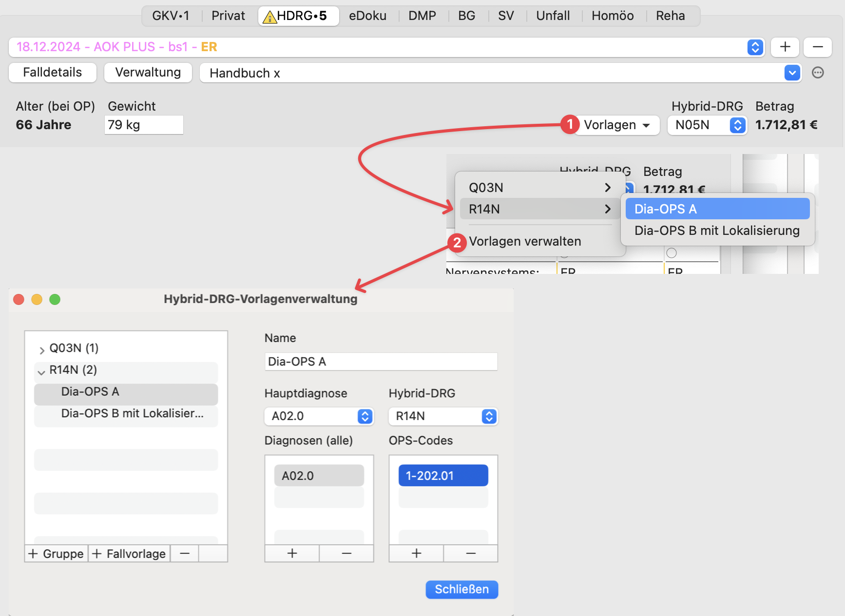Viewport: 845px width, 616px height.
Task: Close the Hybrid-DRG-Vorlagenverwaltung window
Action: pos(19,299)
